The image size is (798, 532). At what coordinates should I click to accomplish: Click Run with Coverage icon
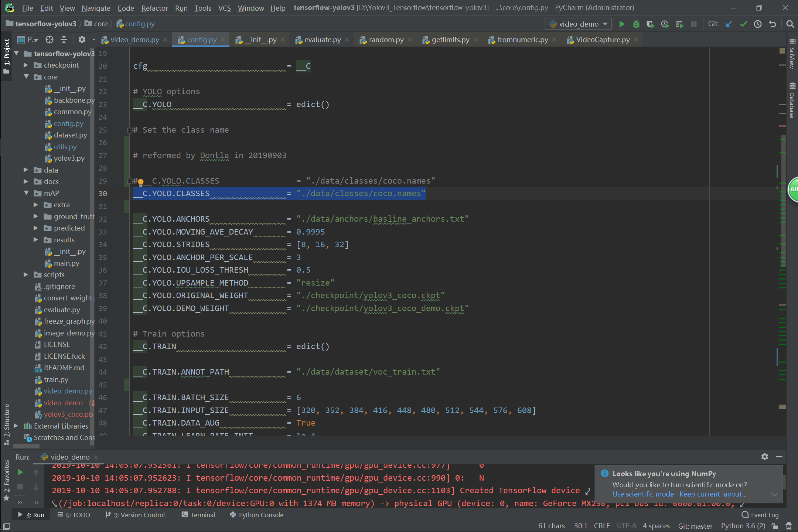(650, 24)
